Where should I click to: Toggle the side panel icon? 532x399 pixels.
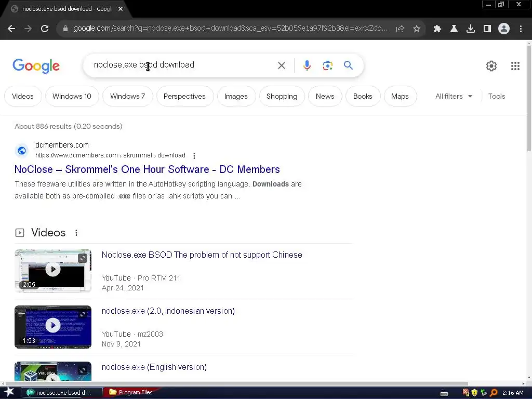click(x=487, y=29)
